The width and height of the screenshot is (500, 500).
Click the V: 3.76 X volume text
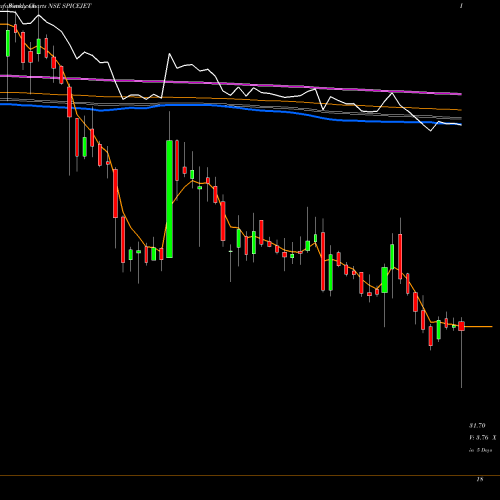(x=483, y=438)
